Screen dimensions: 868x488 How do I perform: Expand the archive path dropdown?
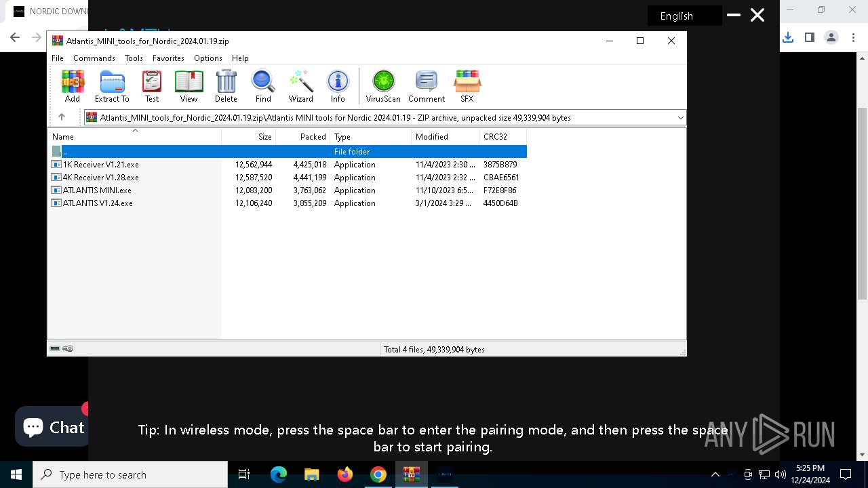click(x=680, y=118)
